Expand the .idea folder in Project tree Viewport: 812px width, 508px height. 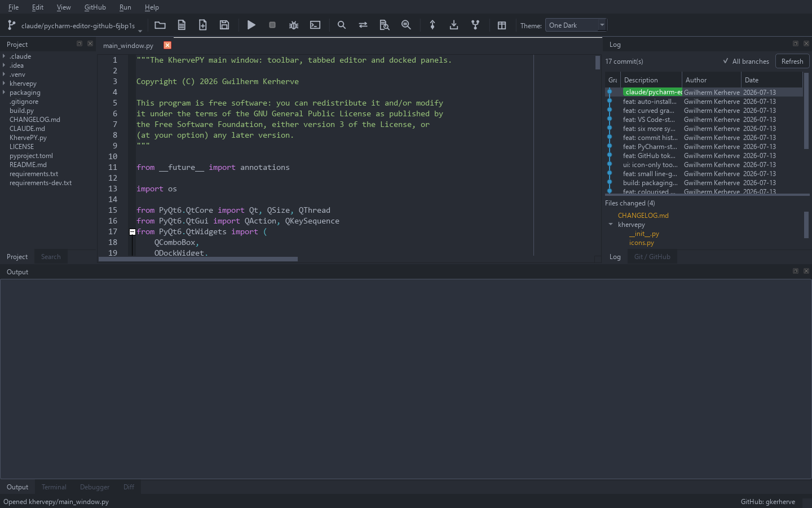[4, 65]
